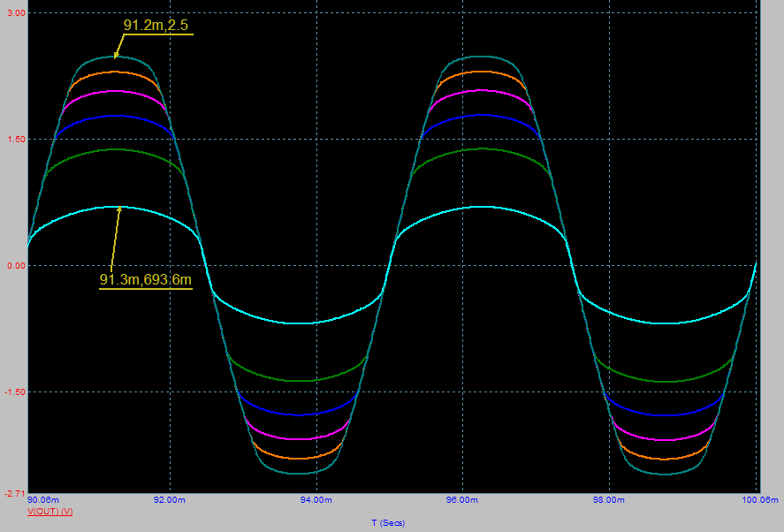Click the 92.00m X-axis tick label
The height and width of the screenshot is (532, 784).
pos(169,500)
